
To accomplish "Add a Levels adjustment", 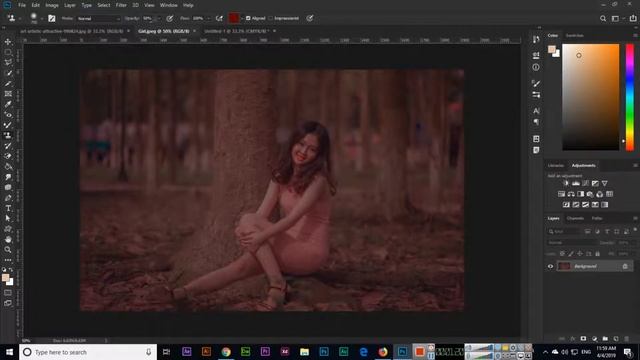I will point(576,183).
